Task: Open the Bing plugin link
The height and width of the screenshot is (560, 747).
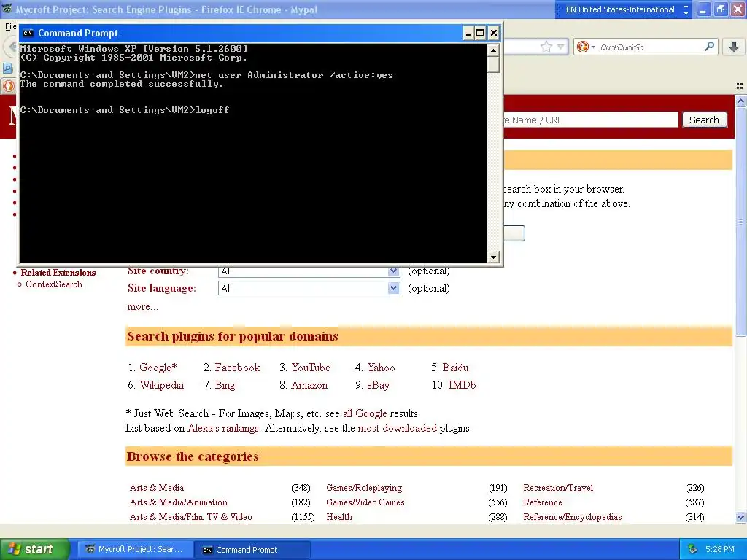Action: click(x=225, y=385)
